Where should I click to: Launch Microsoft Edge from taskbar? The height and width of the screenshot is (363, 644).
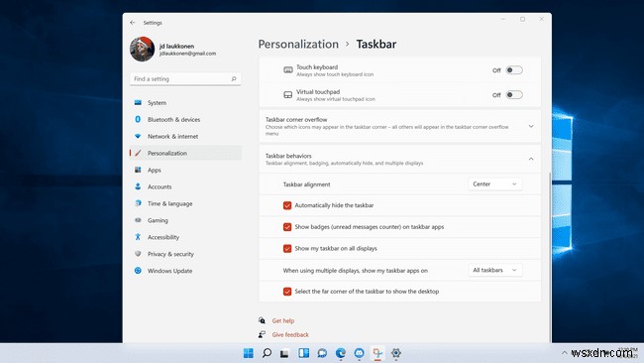(341, 353)
